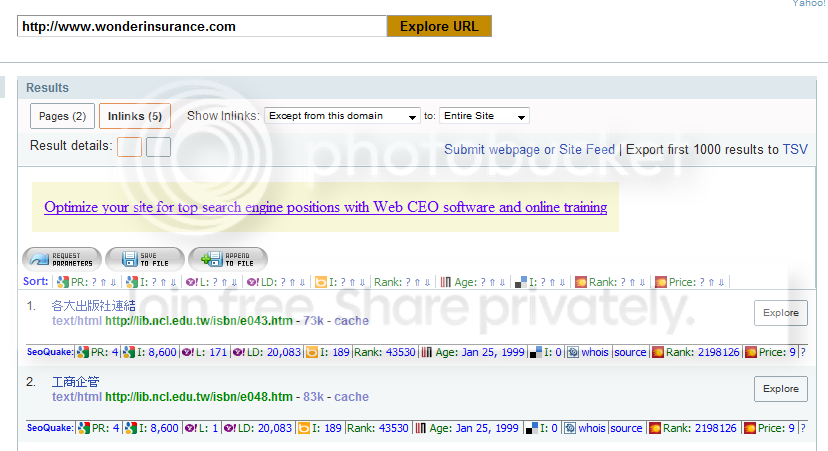This screenshot has width=828, height=451.
Task: Open URL lib.ncl.edu.tw/isbn/e043.htm
Action: pos(199,321)
